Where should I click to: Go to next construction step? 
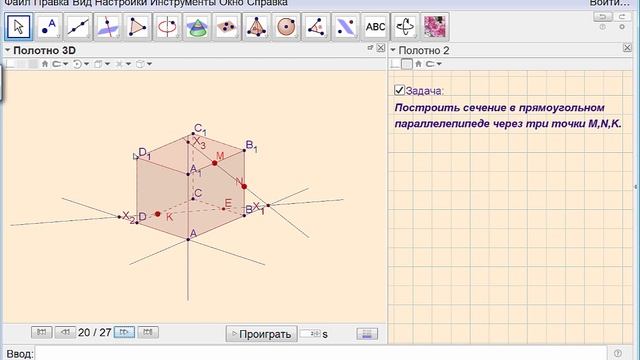(x=124, y=332)
